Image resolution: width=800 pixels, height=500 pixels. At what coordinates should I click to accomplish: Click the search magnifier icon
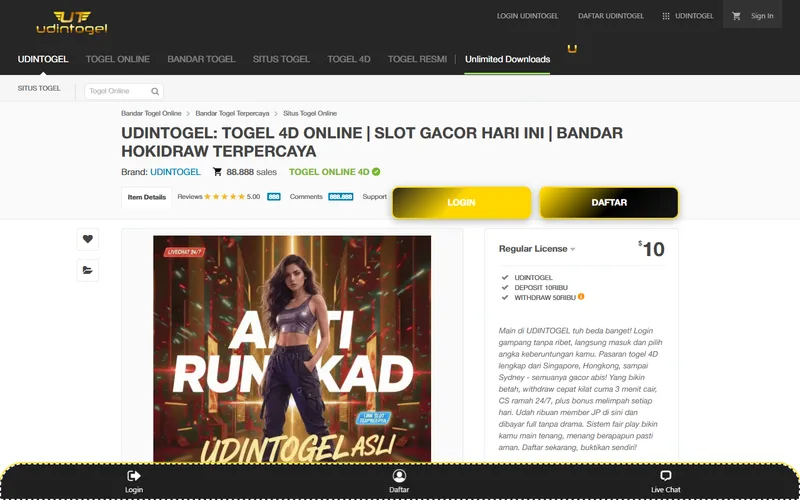tap(155, 91)
